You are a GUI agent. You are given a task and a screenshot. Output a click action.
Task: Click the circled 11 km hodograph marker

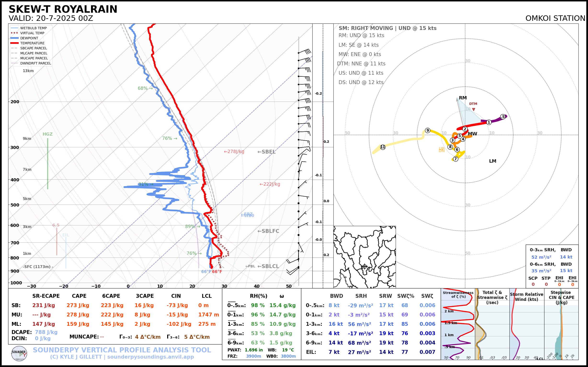[383, 147]
